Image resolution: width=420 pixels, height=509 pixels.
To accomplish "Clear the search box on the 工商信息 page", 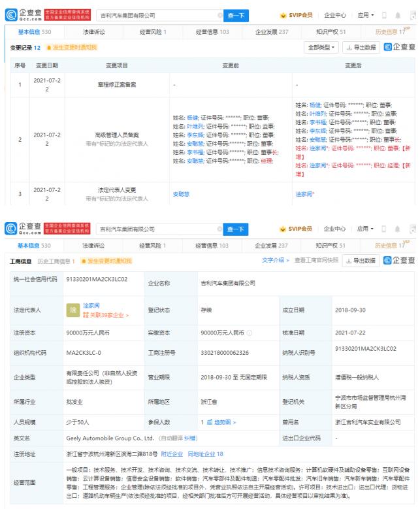I will pos(219,229).
